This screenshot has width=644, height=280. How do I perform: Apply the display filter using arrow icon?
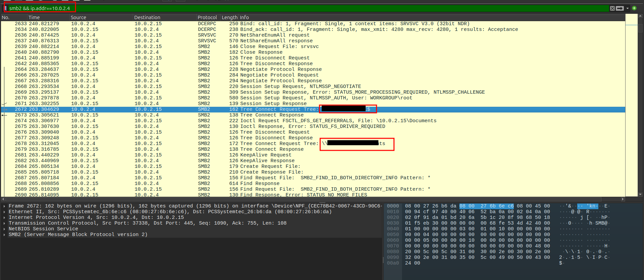(x=620, y=8)
